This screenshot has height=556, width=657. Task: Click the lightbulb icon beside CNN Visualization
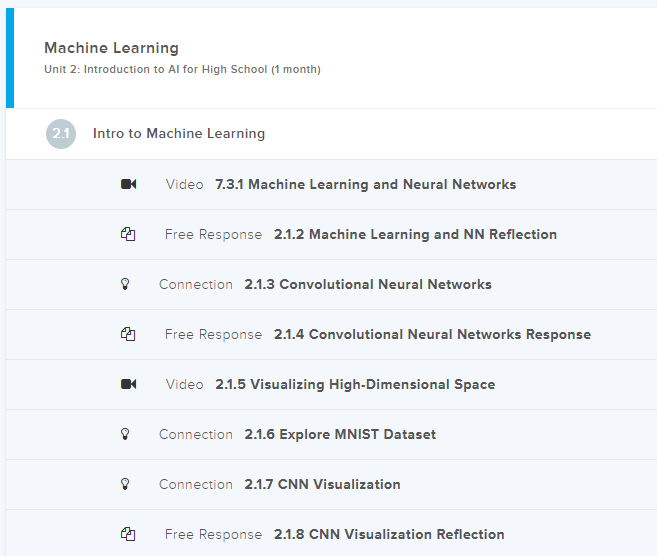tap(125, 485)
